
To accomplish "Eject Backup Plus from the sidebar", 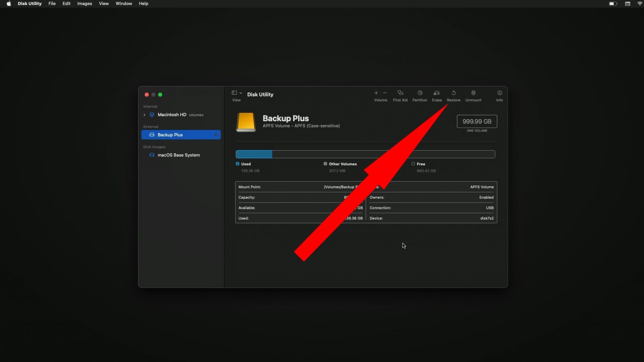I will pos(216,135).
